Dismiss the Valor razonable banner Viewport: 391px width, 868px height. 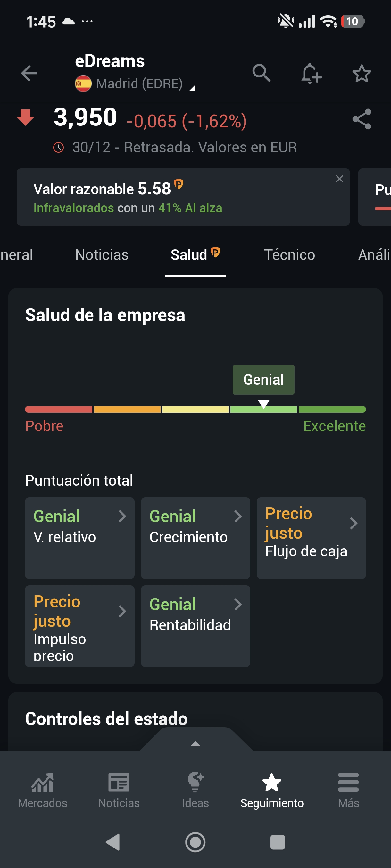tap(339, 179)
